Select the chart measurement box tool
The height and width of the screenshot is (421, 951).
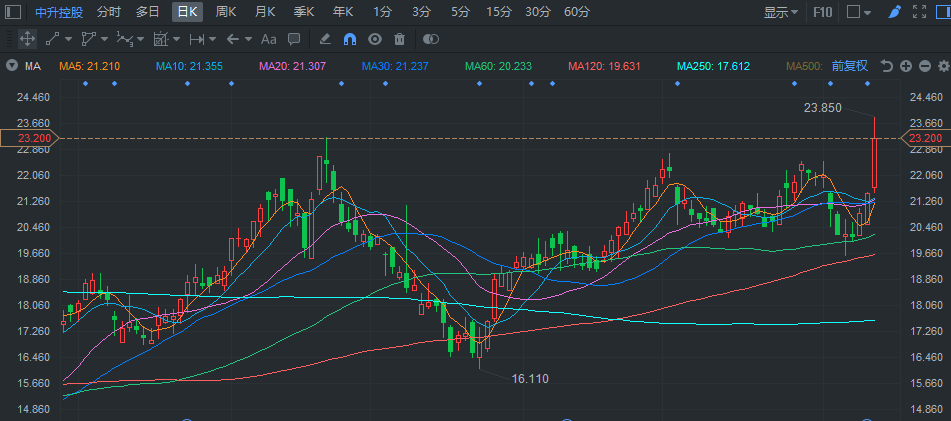point(160,39)
